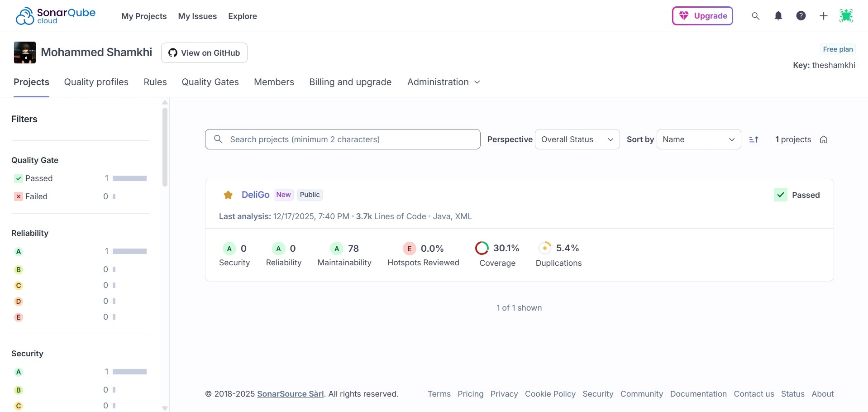Open the Sort by Name dropdown

coord(698,139)
